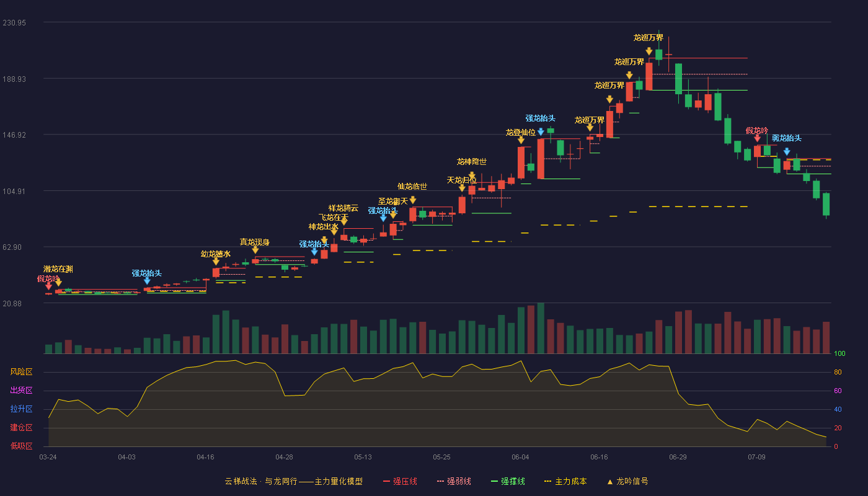Click the 飞龙在天 signal label
868x496 pixels.
click(334, 217)
